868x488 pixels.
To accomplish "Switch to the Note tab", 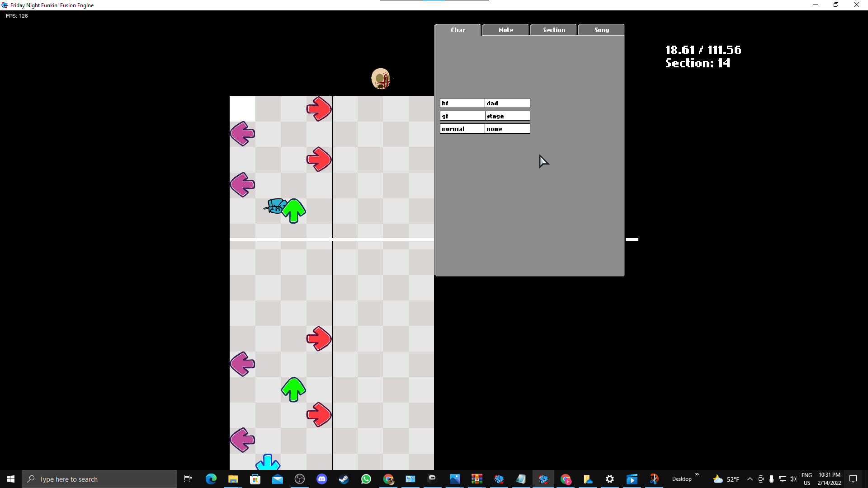I will pos(505,30).
